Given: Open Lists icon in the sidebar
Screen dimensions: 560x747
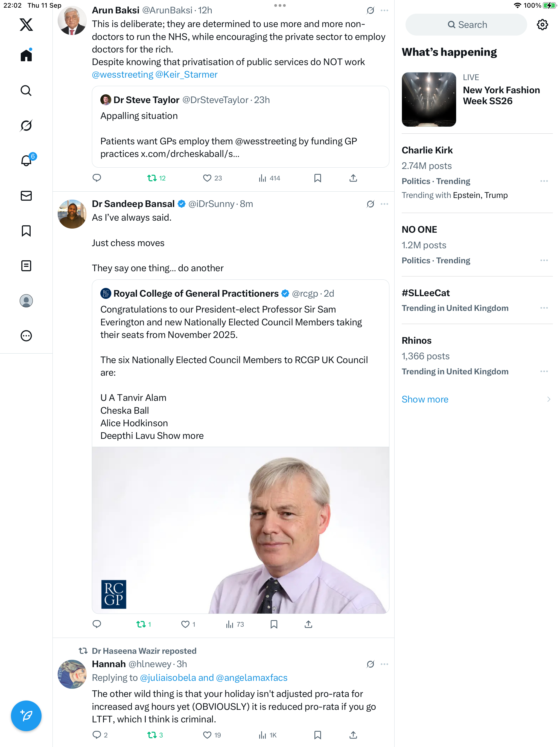Looking at the screenshot, I should [26, 266].
